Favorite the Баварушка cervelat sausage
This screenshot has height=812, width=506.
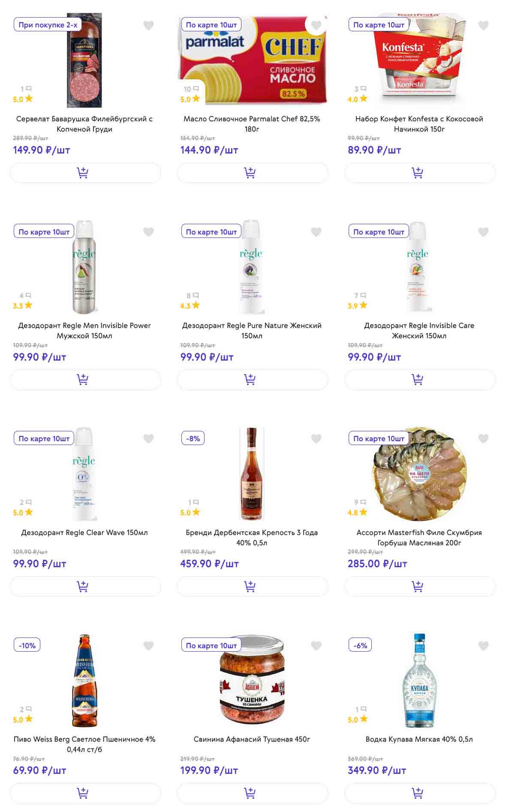tap(148, 26)
